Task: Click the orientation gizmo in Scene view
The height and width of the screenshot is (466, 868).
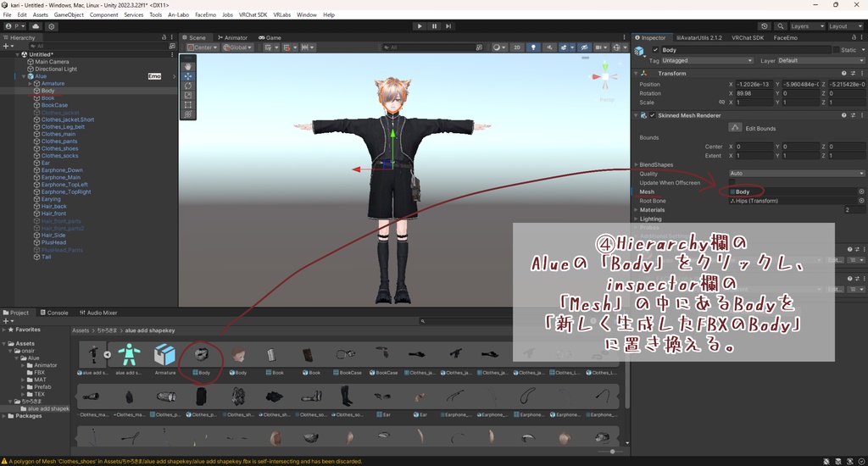Action: coord(605,77)
